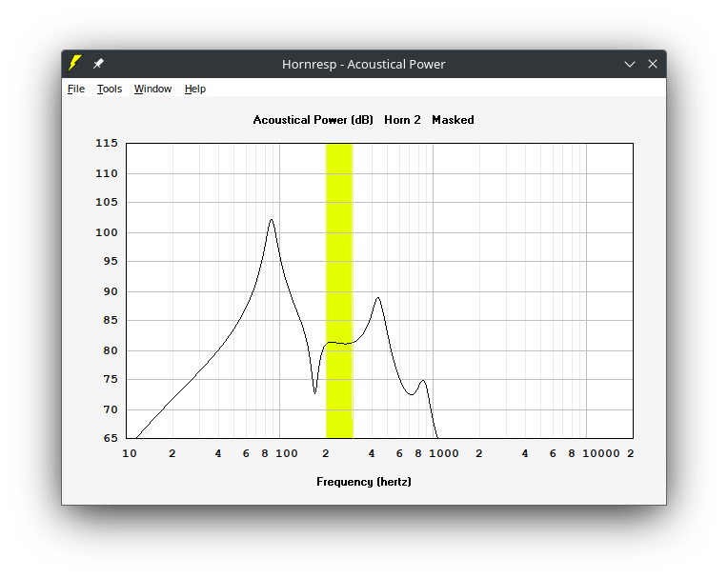Close the Acoustical Power window
The image size is (728, 578).
point(653,64)
